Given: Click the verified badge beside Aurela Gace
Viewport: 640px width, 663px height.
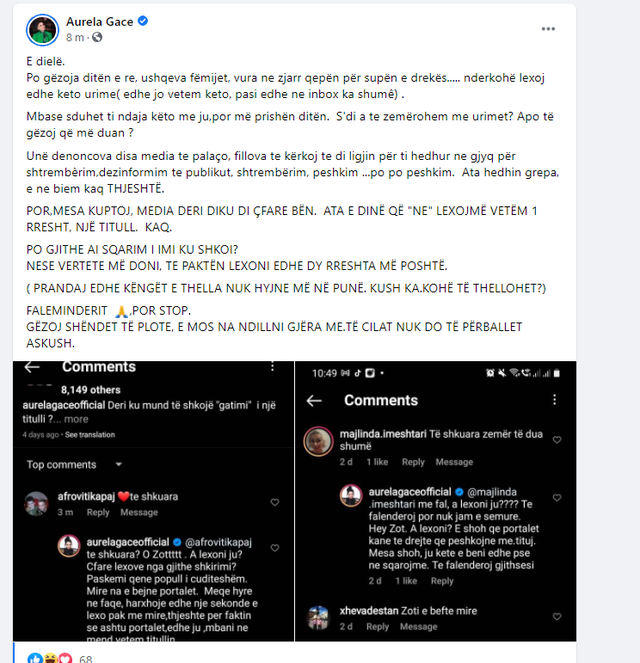Looking at the screenshot, I should tap(143, 21).
